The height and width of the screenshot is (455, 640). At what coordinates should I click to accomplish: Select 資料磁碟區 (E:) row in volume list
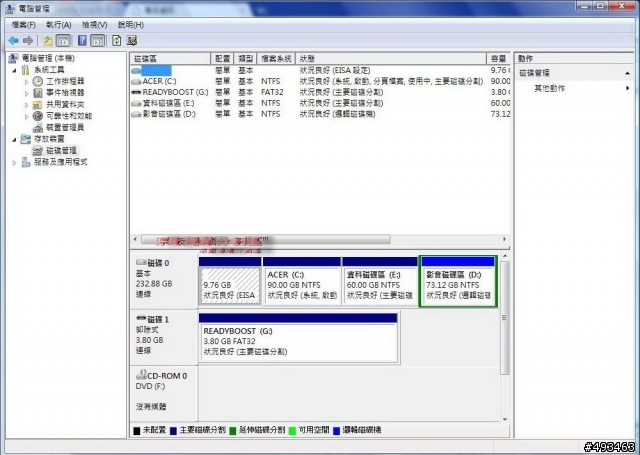320,103
